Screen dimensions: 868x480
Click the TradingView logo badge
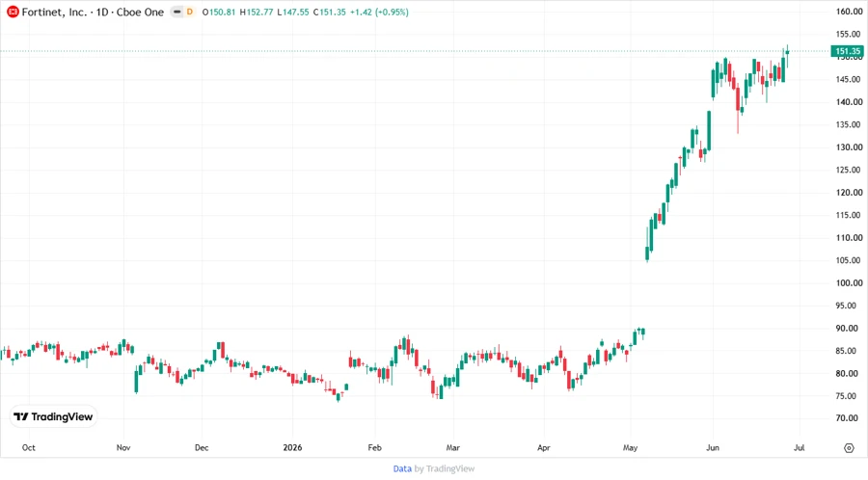(x=54, y=417)
